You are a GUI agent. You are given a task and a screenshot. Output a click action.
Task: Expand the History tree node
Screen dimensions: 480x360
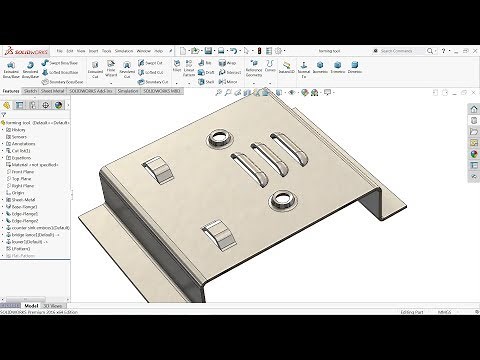[3, 130]
